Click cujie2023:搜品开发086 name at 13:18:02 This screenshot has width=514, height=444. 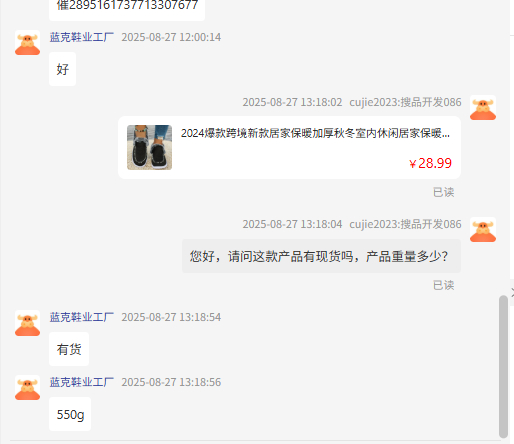(x=405, y=102)
